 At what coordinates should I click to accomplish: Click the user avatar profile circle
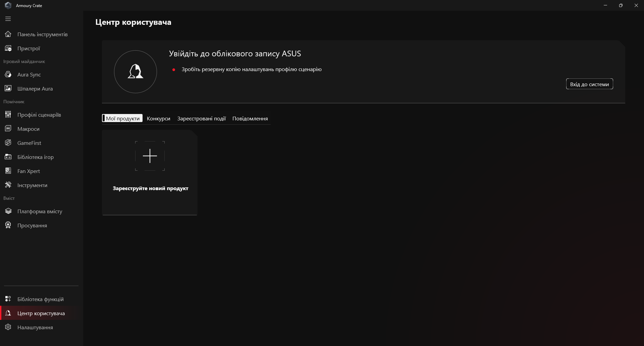click(x=136, y=72)
